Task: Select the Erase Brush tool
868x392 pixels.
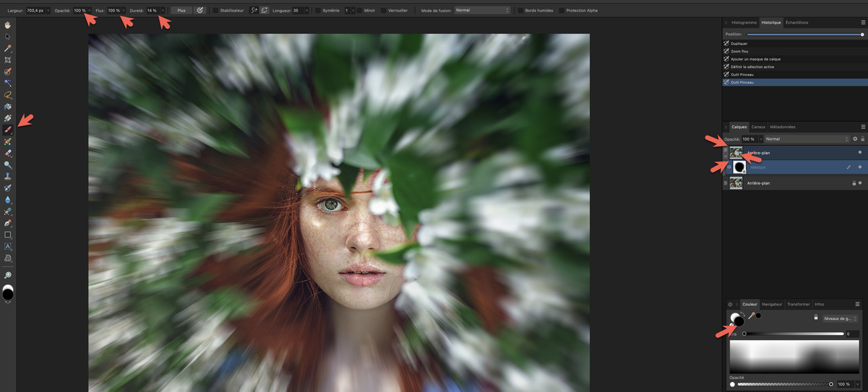Action: tap(8, 153)
